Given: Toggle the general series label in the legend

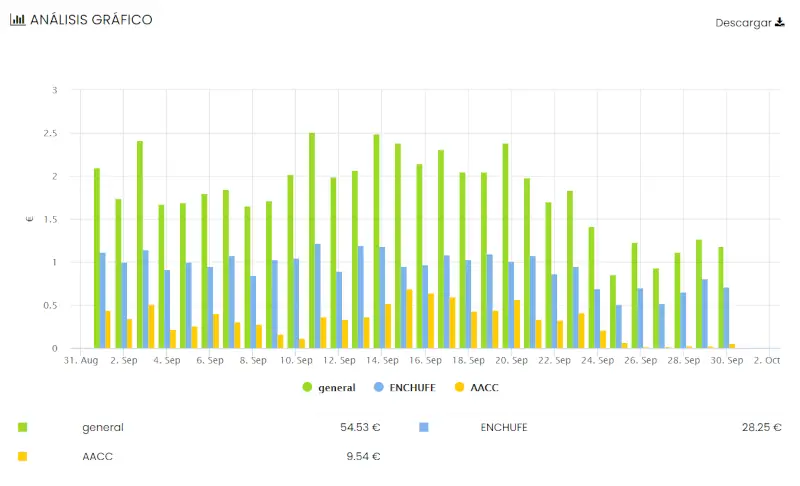Looking at the screenshot, I should 336,387.
